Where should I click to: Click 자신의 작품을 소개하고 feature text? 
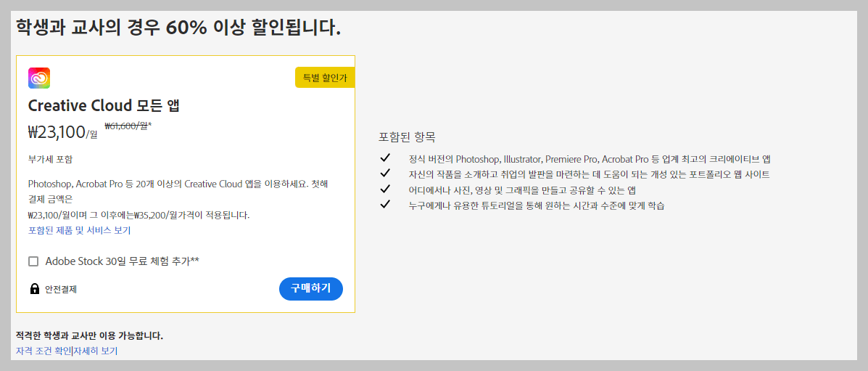tap(589, 174)
